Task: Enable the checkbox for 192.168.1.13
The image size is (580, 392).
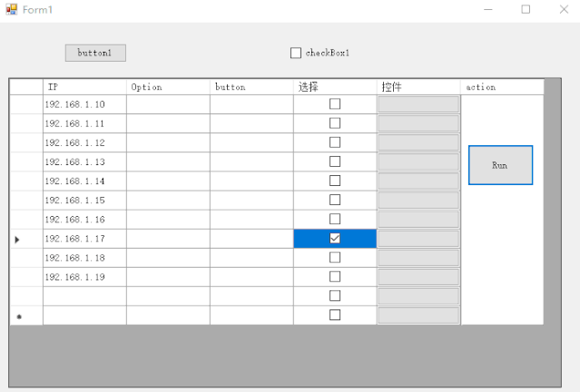Action: pos(335,162)
